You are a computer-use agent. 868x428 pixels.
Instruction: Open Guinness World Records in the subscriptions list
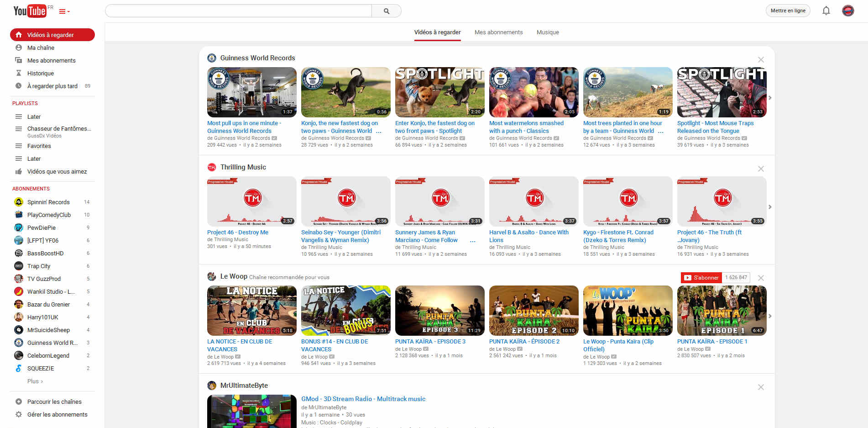(x=52, y=343)
